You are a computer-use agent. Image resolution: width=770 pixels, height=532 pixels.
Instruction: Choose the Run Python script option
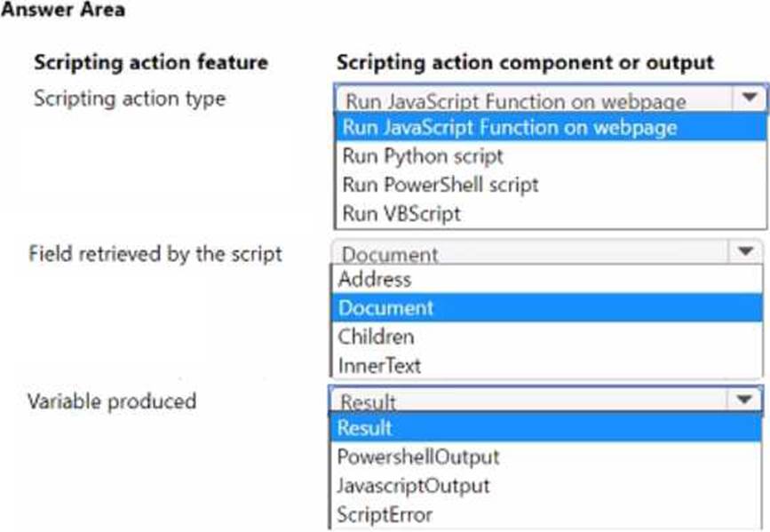click(423, 156)
